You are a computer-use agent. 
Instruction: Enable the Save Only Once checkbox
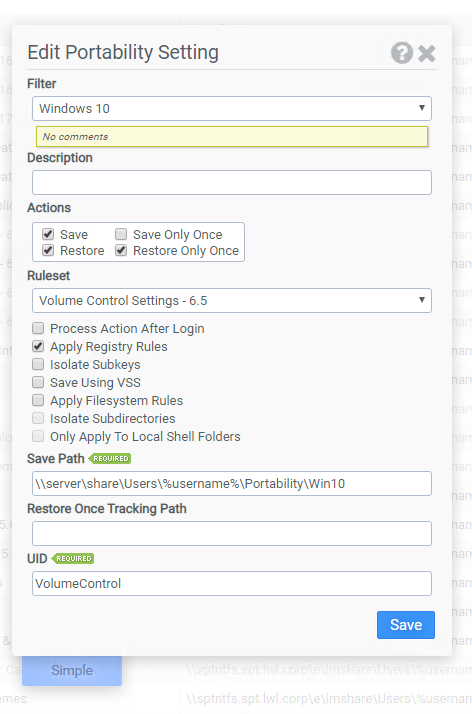point(121,234)
